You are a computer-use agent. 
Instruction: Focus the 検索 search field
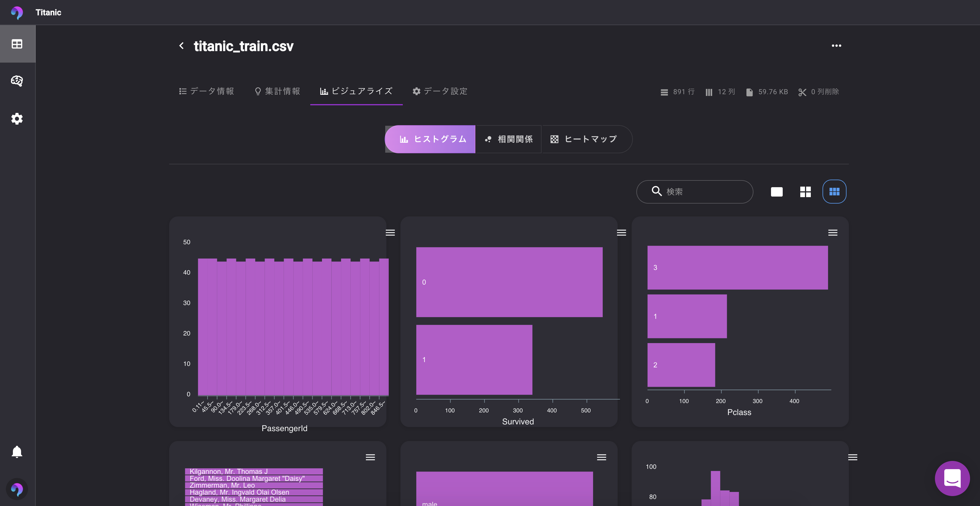pyautogui.click(x=695, y=192)
